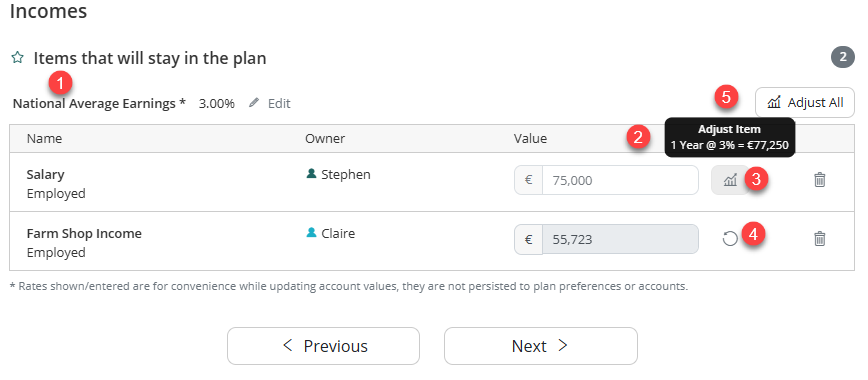Go to the Previous step
868x380 pixels.
[323, 346]
